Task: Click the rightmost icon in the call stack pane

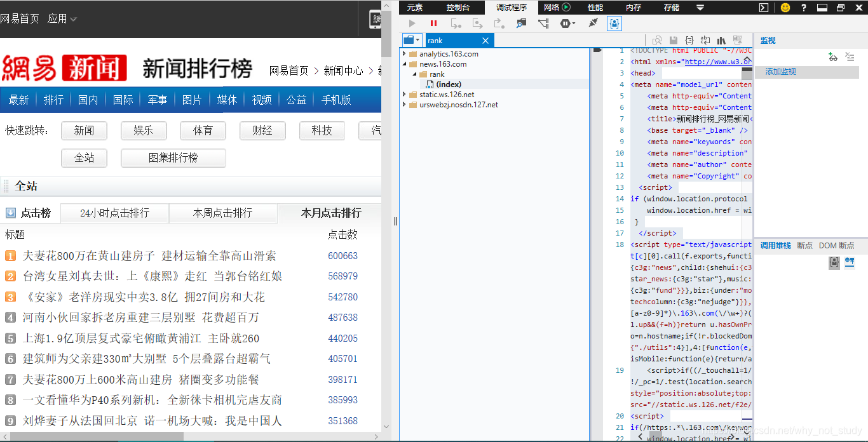Action: [850, 262]
